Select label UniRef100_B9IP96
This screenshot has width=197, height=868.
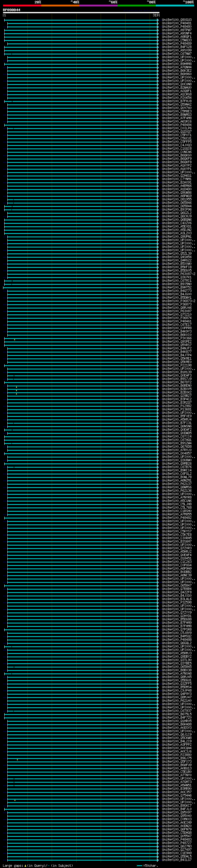tap(177, 210)
